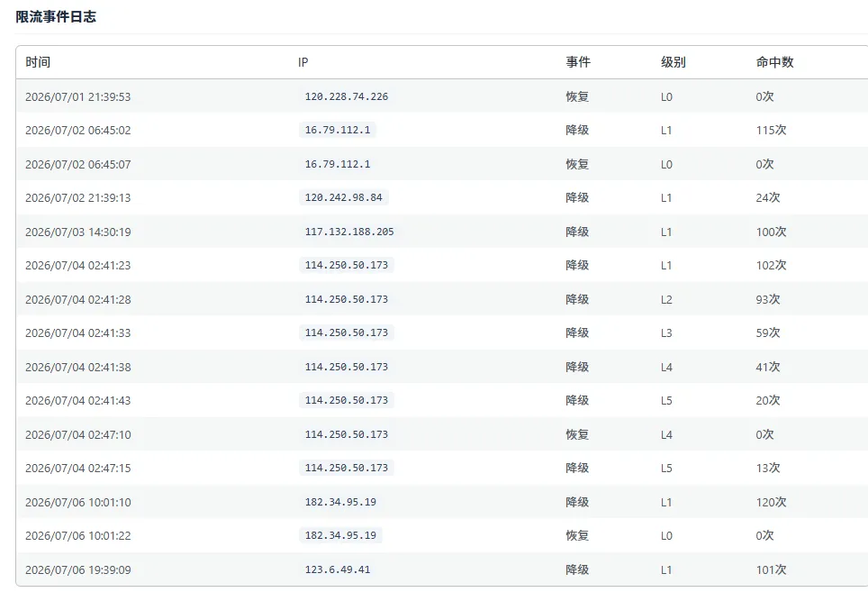Screen dimensions: 868x592
Task: Click timestamp 2026/07/06 10:01:22
Action: (x=78, y=535)
